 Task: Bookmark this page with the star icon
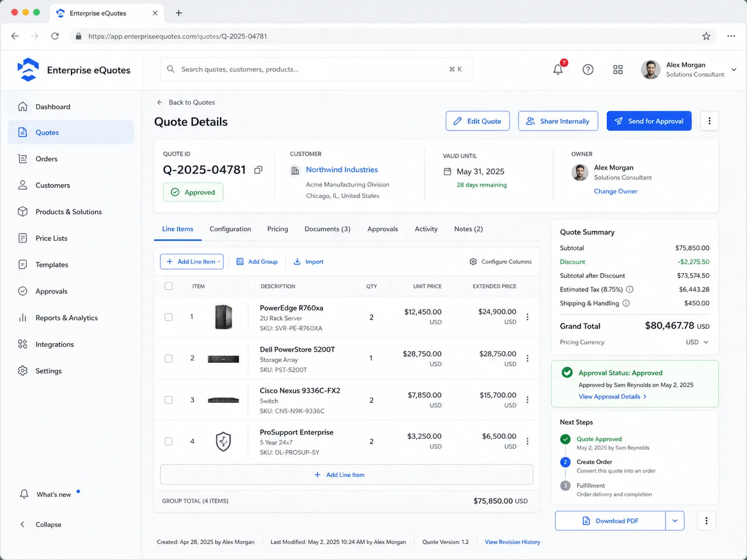[x=706, y=36]
